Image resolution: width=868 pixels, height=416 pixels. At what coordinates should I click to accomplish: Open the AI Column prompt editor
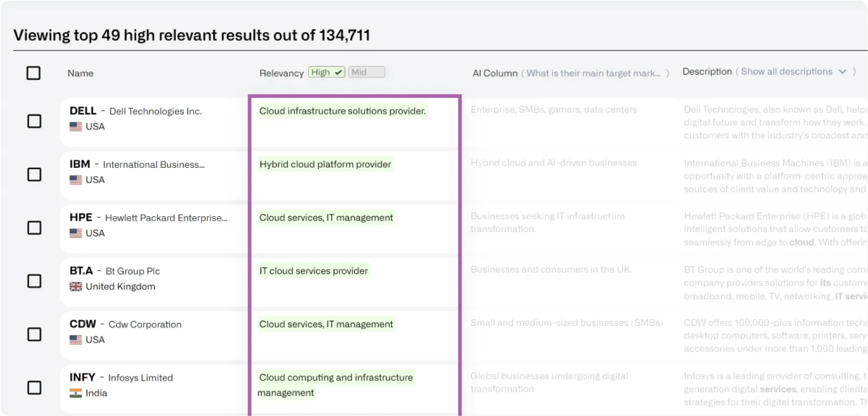[595, 73]
